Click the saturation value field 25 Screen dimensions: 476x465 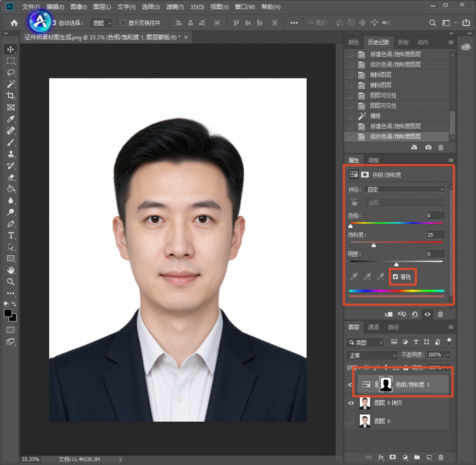click(x=436, y=234)
